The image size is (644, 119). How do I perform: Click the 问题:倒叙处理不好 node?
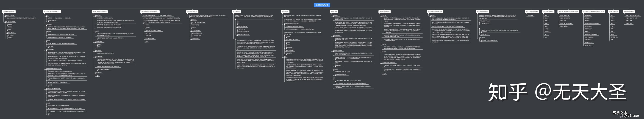565,18
